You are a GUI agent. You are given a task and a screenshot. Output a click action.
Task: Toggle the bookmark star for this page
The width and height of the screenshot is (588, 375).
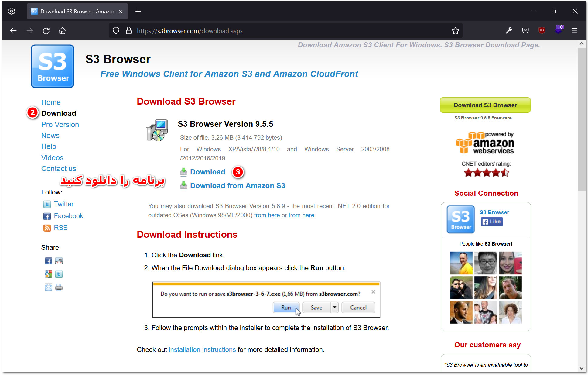pos(455,30)
